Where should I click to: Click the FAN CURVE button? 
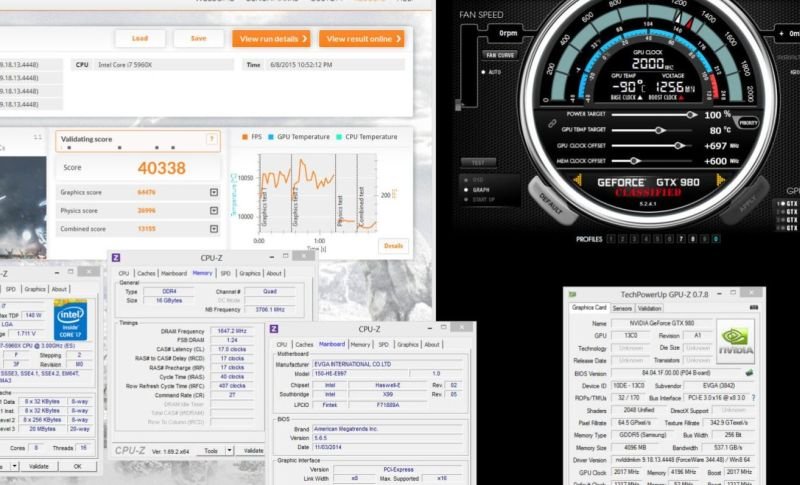coord(500,55)
